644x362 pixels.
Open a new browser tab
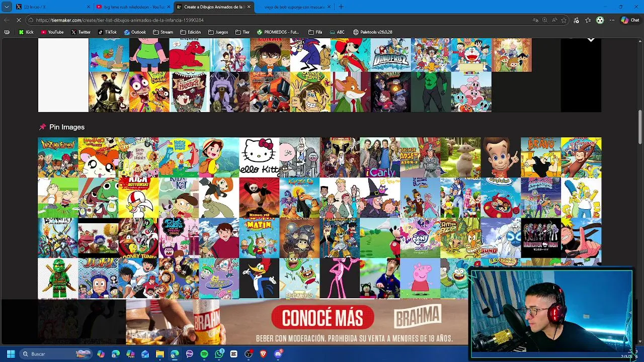(341, 7)
